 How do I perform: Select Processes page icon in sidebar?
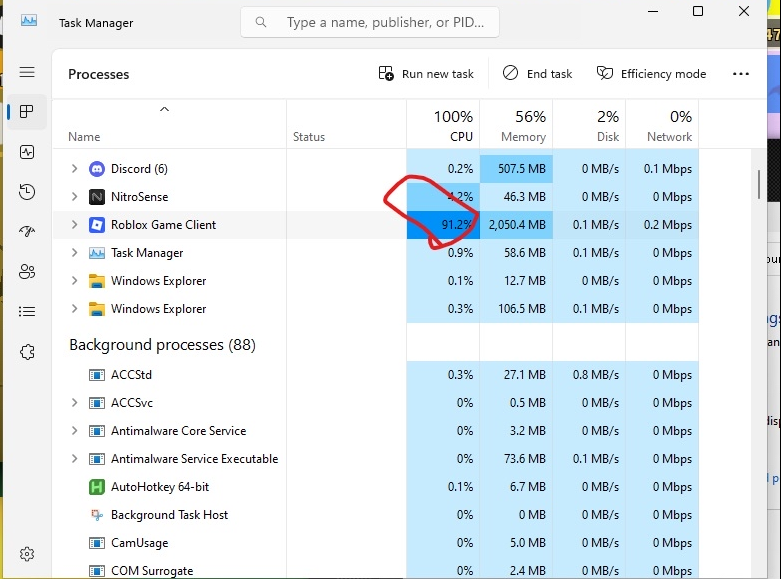click(27, 112)
